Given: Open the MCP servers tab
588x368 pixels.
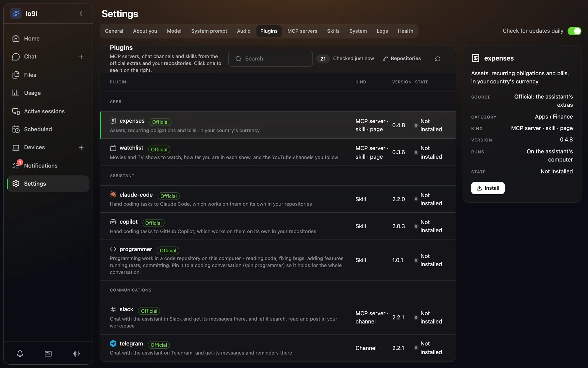Looking at the screenshot, I should pyautogui.click(x=302, y=31).
